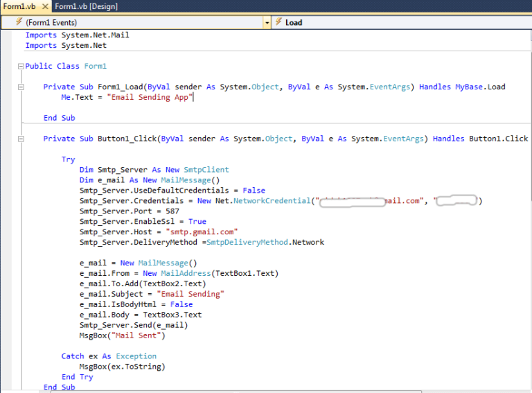Click the SmtpClient type name

click(206, 170)
